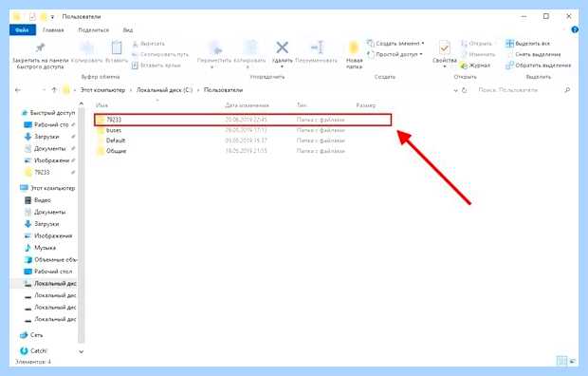Open the Catch! item in sidebar
This screenshot has height=376, width=588.
pyautogui.click(x=34, y=350)
